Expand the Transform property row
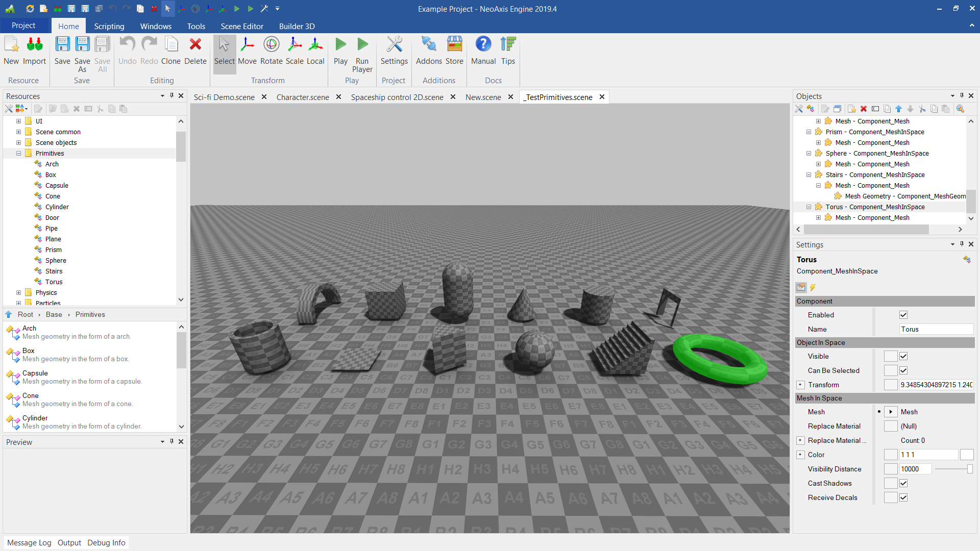This screenshot has height=551, width=980. coord(800,385)
